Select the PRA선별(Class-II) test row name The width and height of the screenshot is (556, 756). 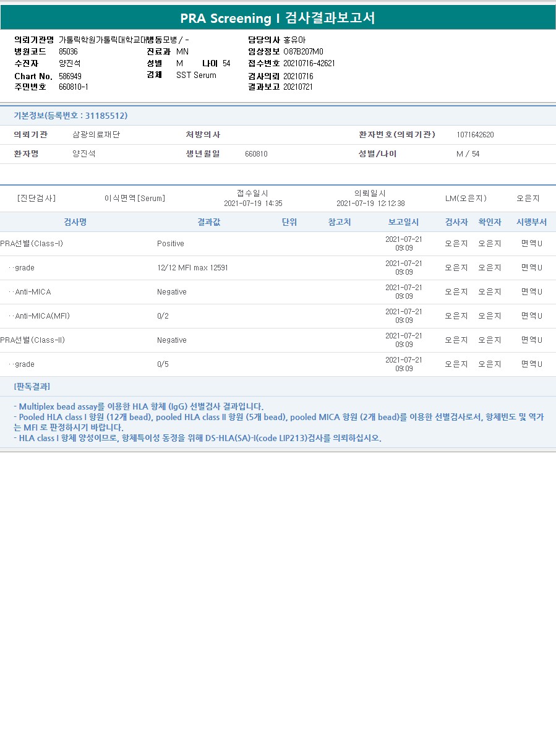(x=33, y=340)
